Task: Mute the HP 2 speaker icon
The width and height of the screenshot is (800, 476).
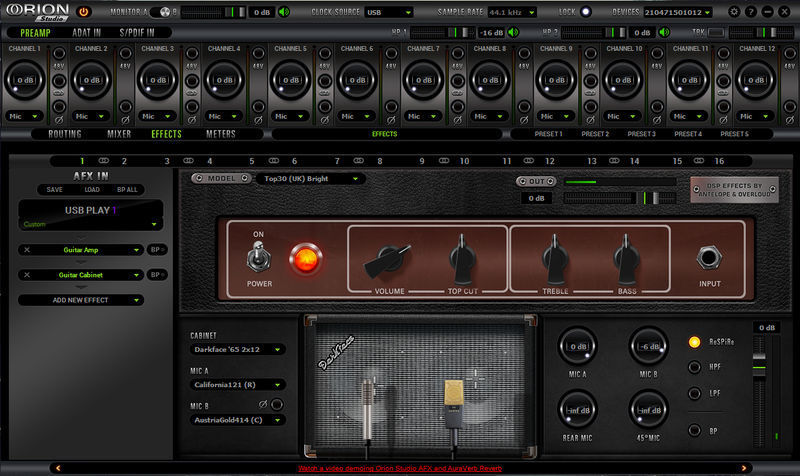Action: coord(664,32)
